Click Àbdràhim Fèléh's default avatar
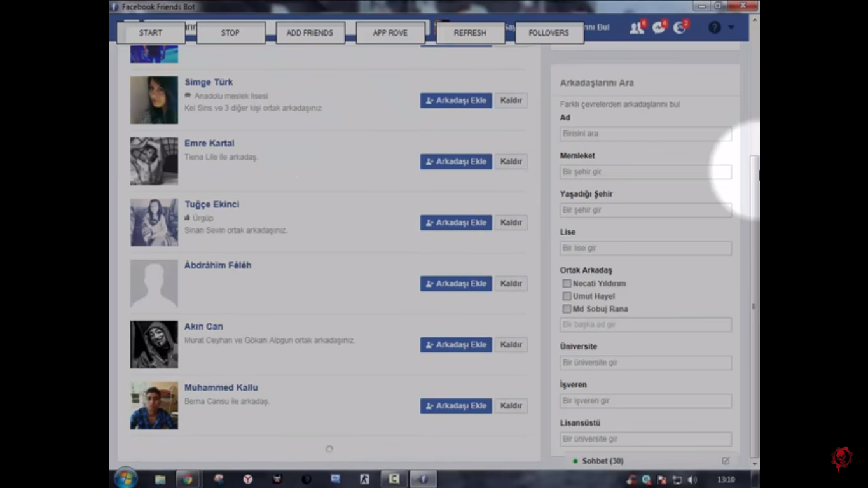 (154, 283)
